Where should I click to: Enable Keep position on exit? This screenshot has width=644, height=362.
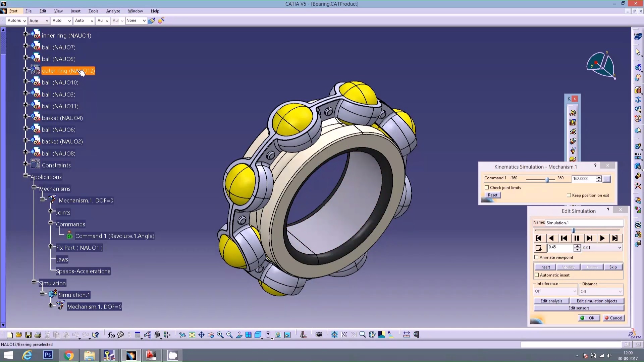tap(569, 195)
